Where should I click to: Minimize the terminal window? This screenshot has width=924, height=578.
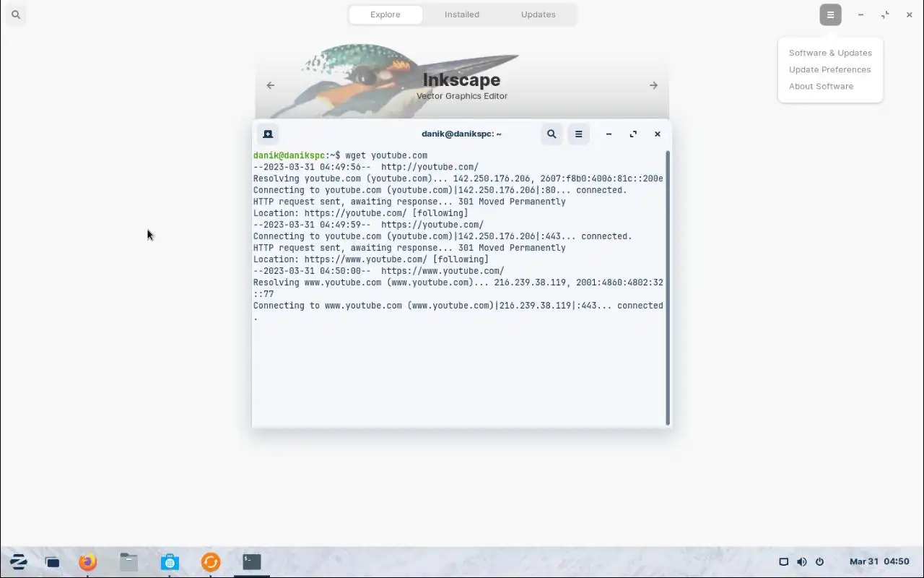pos(609,134)
